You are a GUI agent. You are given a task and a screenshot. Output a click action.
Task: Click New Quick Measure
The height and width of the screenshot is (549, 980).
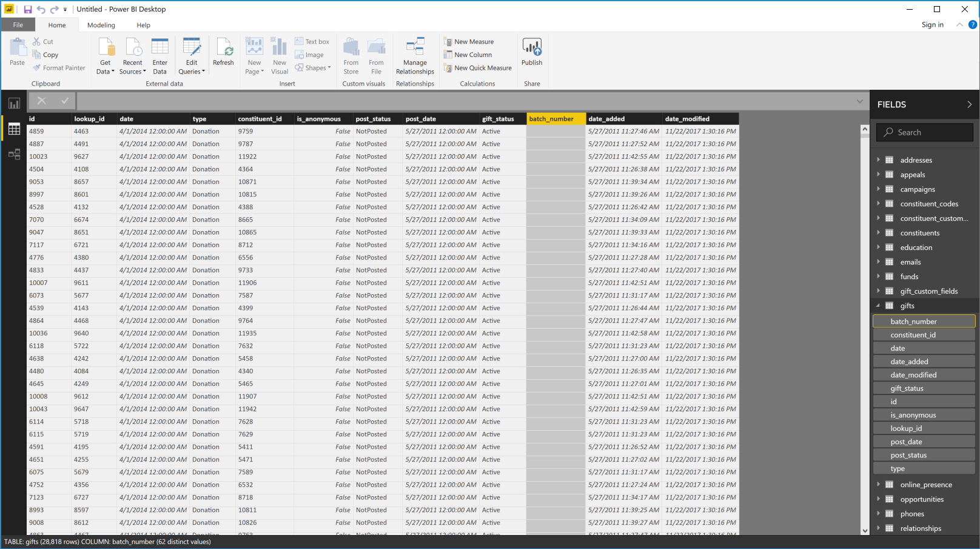click(x=478, y=68)
